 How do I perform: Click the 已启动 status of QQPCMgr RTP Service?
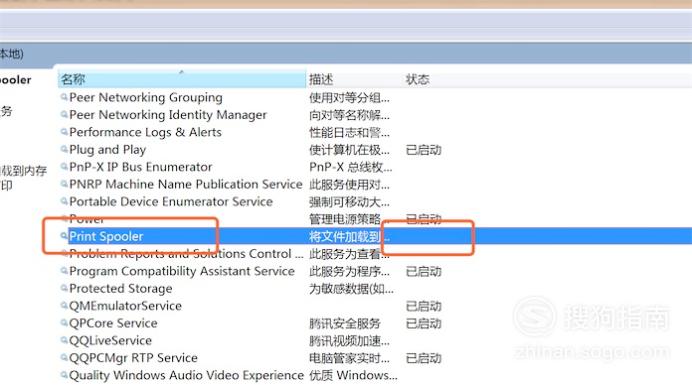point(423,358)
